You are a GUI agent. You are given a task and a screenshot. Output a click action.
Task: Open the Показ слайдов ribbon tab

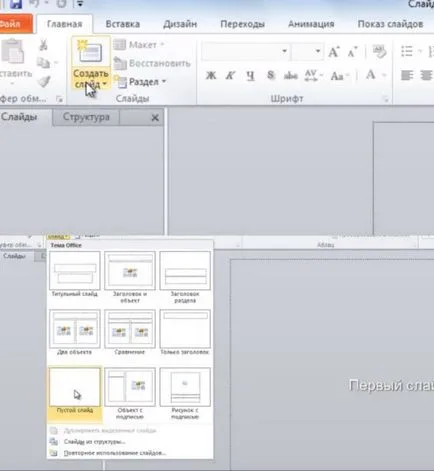(x=390, y=24)
